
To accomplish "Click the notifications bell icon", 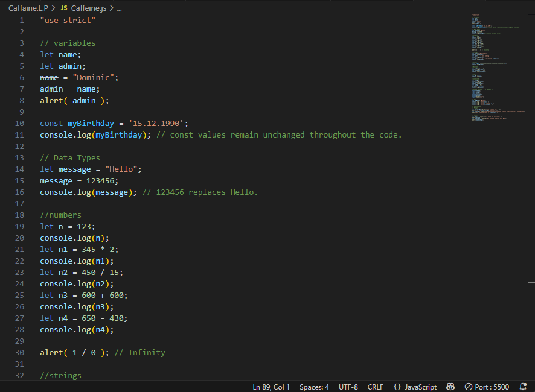I will click(x=523, y=387).
